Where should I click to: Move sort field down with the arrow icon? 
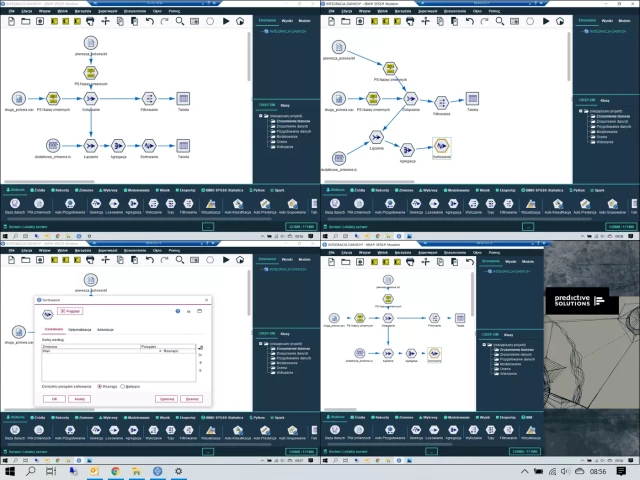tap(202, 371)
